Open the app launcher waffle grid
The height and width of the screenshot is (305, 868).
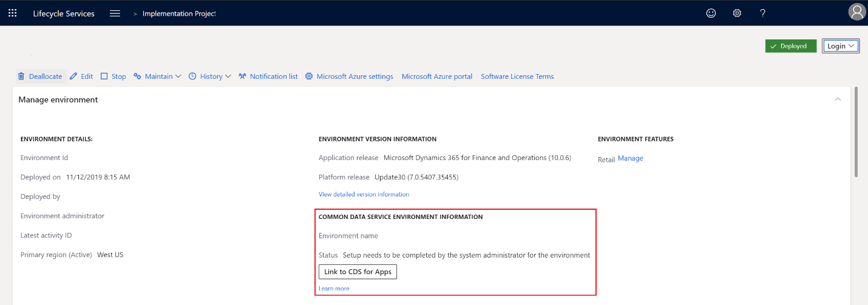[x=12, y=13]
